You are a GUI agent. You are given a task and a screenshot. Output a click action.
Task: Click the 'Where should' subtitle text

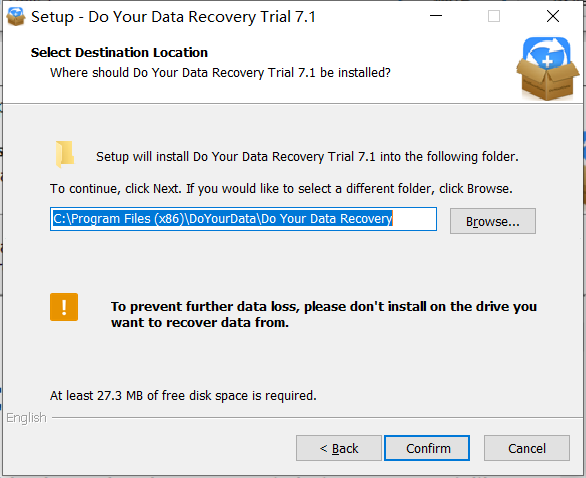coord(220,73)
